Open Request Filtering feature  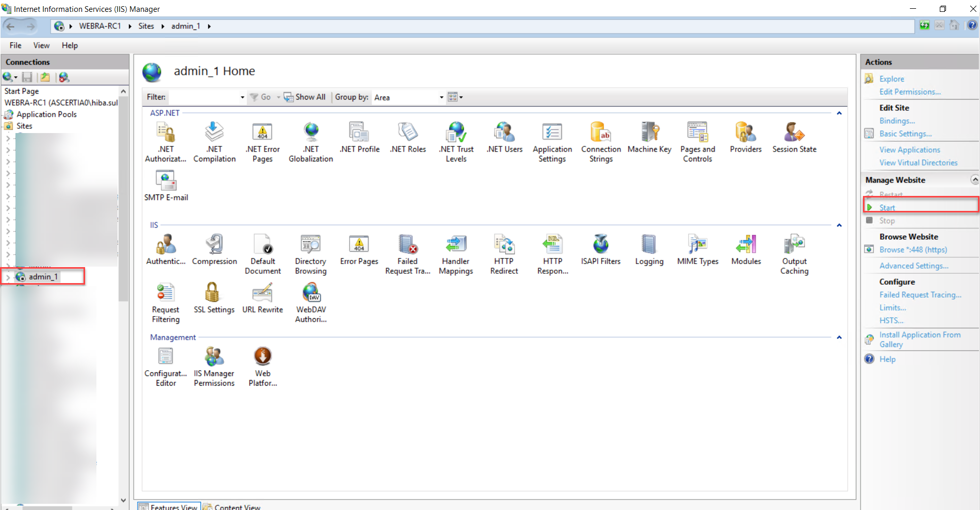click(165, 303)
